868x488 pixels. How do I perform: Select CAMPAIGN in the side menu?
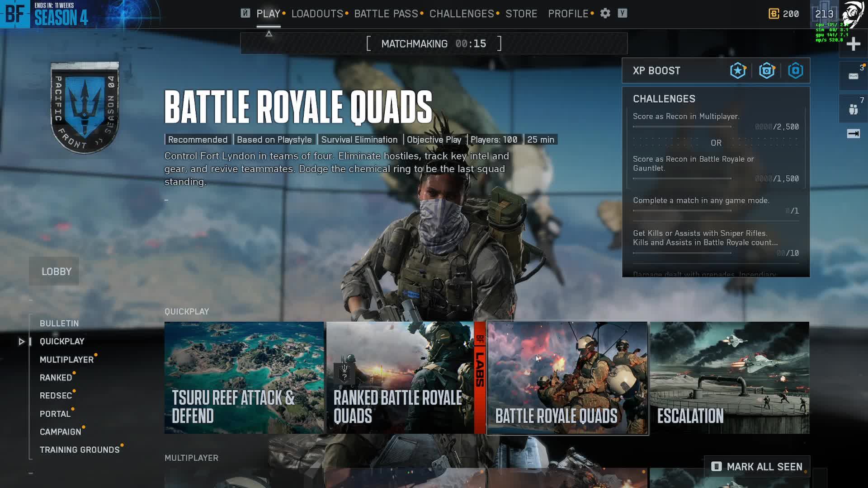61,432
